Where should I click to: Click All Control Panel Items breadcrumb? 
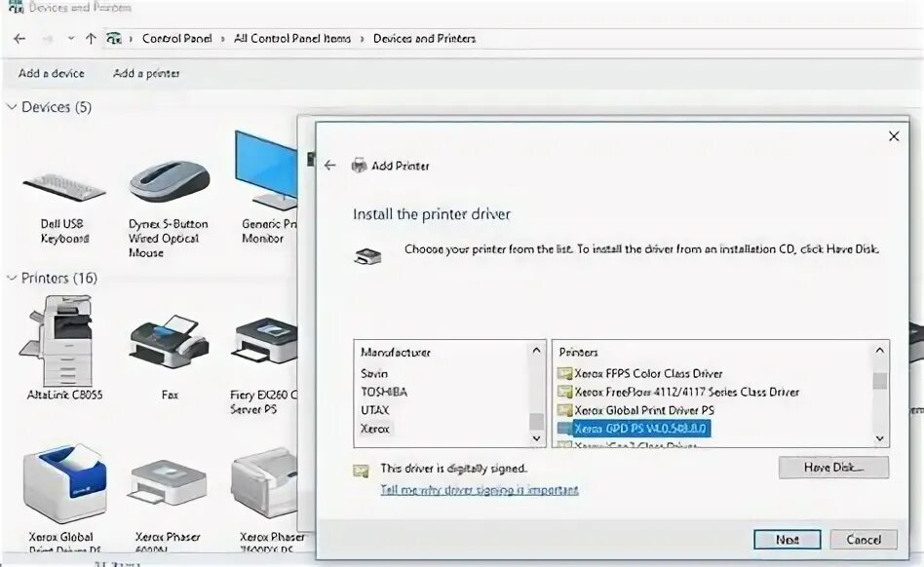[292, 39]
